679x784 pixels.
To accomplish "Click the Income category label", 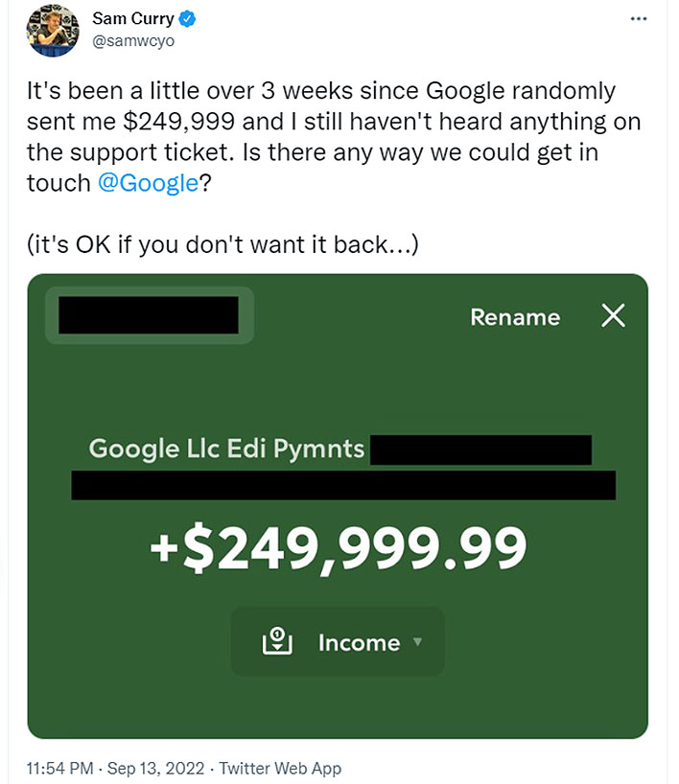I will 359,642.
